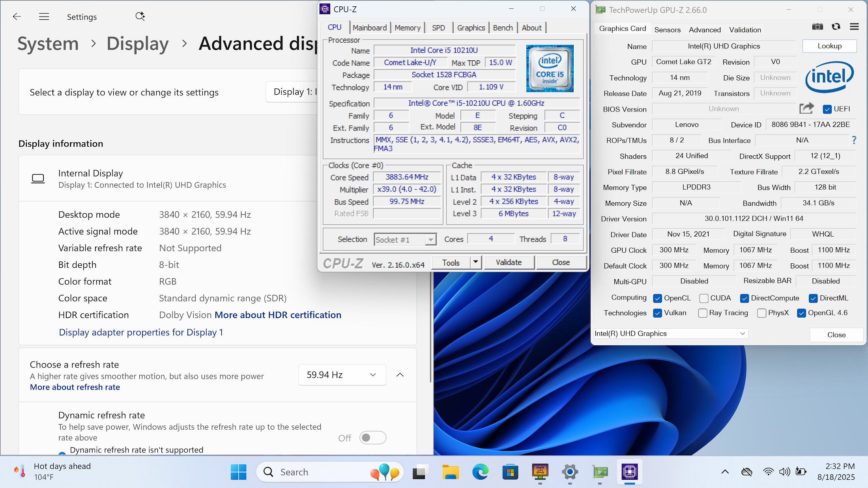Open File Explorer from the taskbar
The image size is (868, 488).
tap(450, 472)
